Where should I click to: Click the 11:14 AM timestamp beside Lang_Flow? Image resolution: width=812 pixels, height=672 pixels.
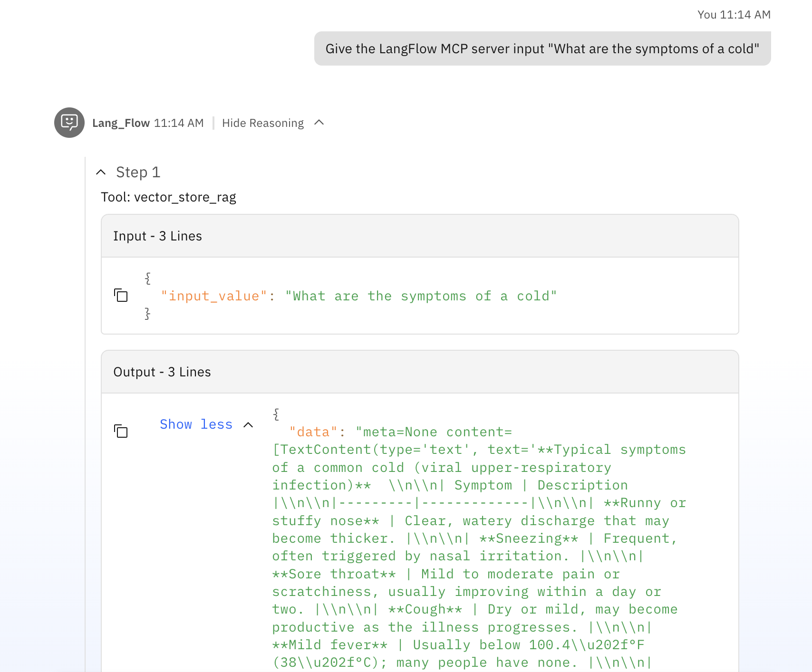(x=179, y=123)
